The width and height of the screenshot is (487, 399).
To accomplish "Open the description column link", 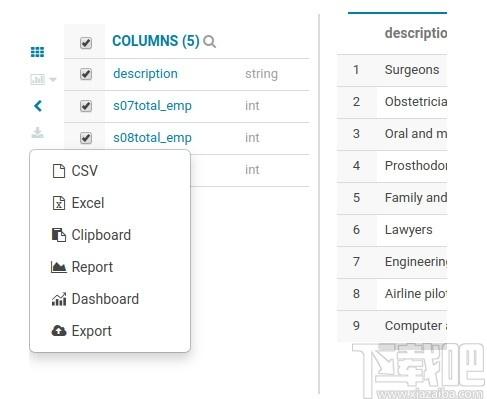I will pos(145,74).
